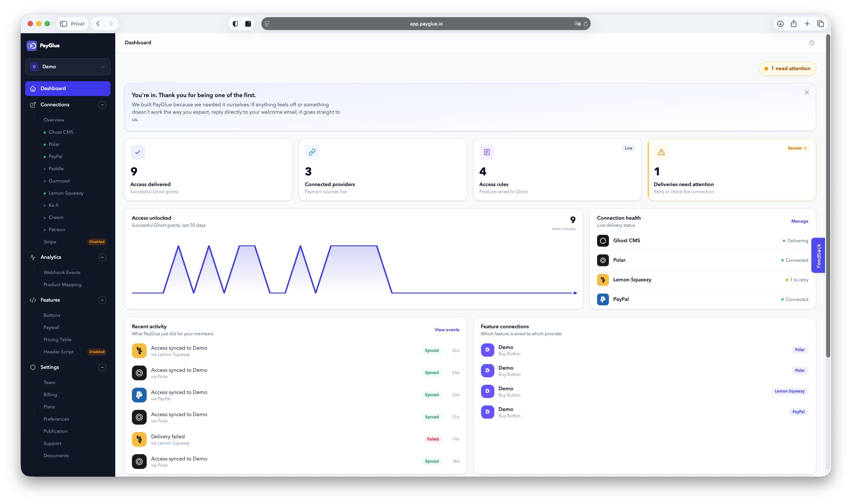Click the translate icon in address bar
Image resolution: width=852 pixels, height=504 pixels.
(577, 24)
